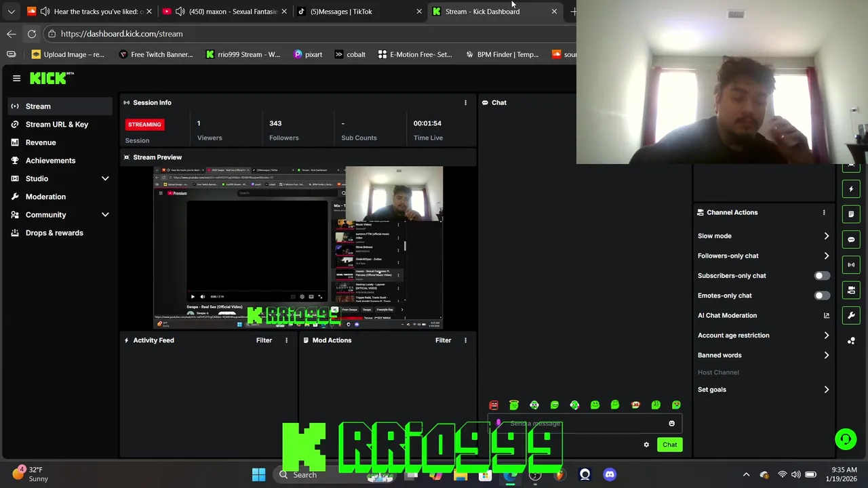Toggle the chat bubble widget icon
Image resolution: width=868 pixels, height=488 pixels.
pos(851,239)
